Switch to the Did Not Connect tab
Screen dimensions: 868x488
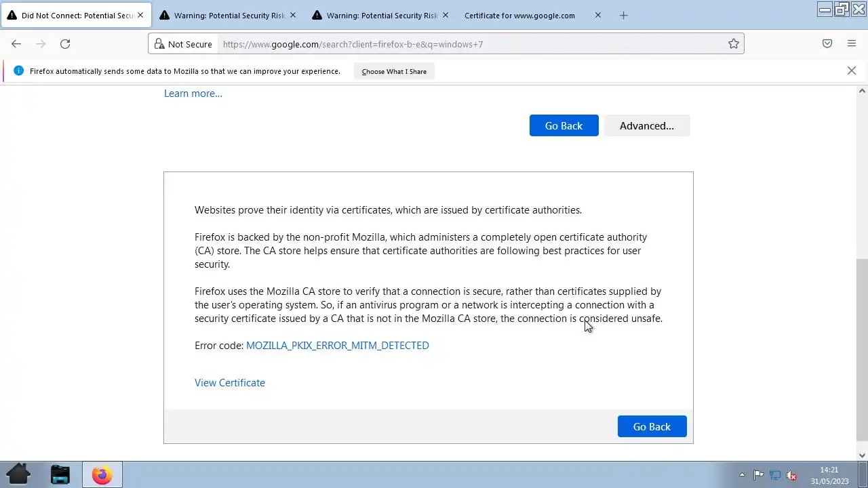(x=76, y=15)
